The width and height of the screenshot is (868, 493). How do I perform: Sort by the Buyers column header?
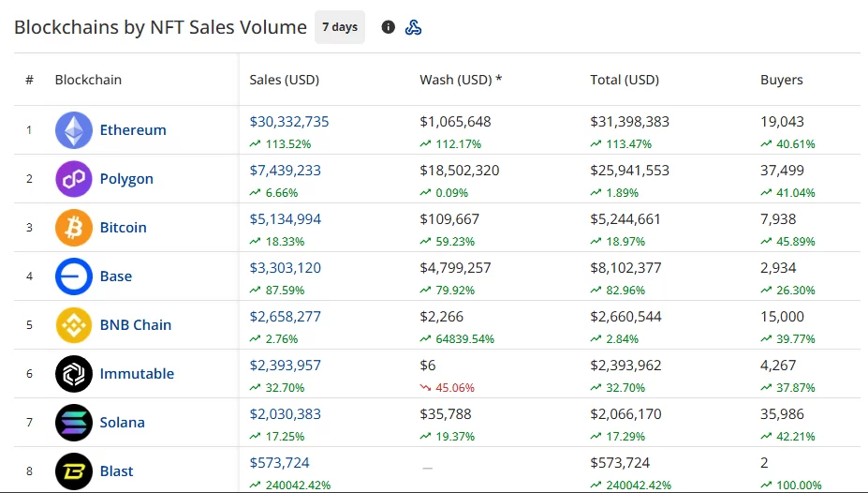[x=781, y=80]
